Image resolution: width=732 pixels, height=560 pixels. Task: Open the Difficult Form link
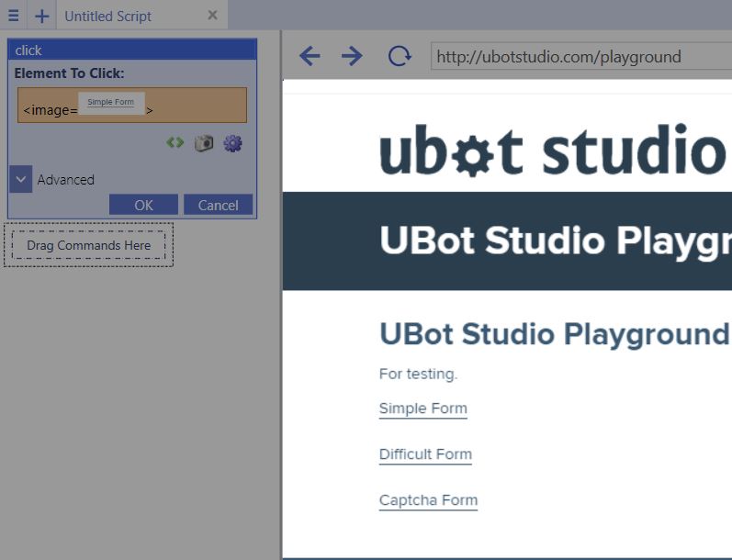[425, 454]
